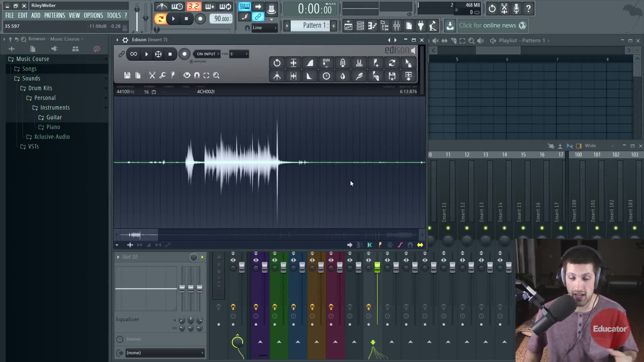644x362 pixels.
Task: Open the ON INPUT recording mode dropdown
Action: point(207,54)
